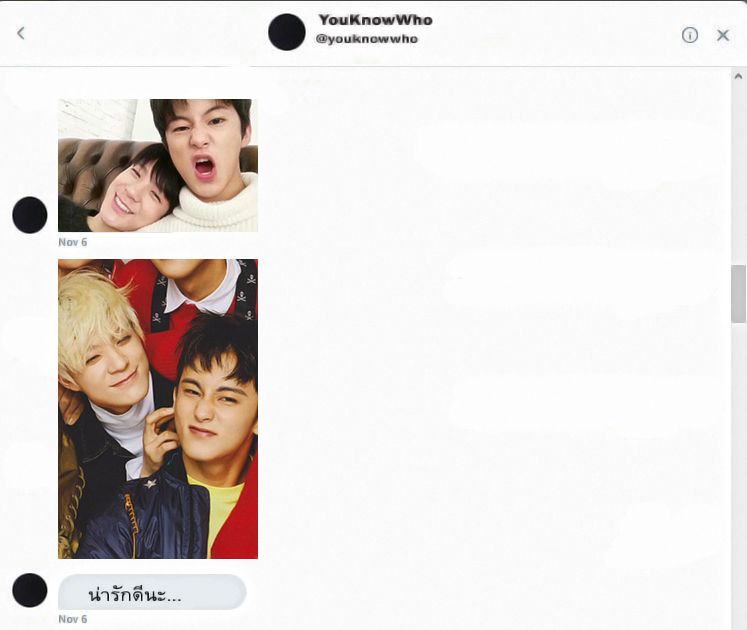The width and height of the screenshot is (747, 630).
Task: Open the YouKnowWho display name
Action: click(x=375, y=20)
